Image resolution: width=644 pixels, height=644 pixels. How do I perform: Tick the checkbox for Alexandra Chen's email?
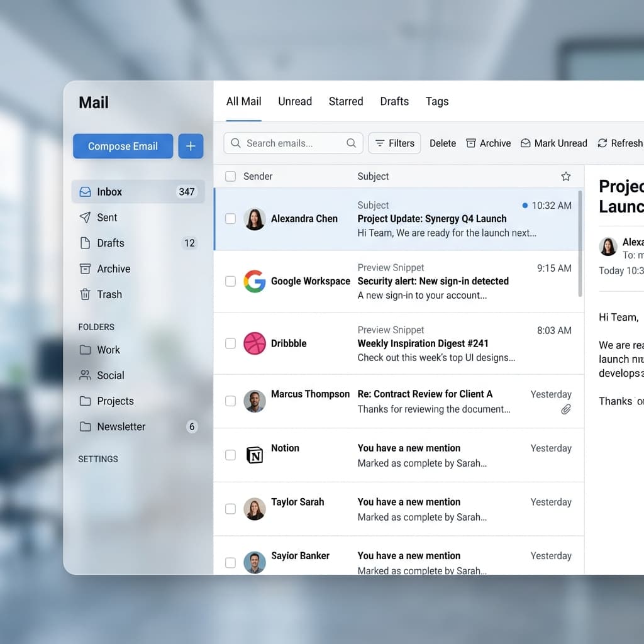pyautogui.click(x=230, y=218)
